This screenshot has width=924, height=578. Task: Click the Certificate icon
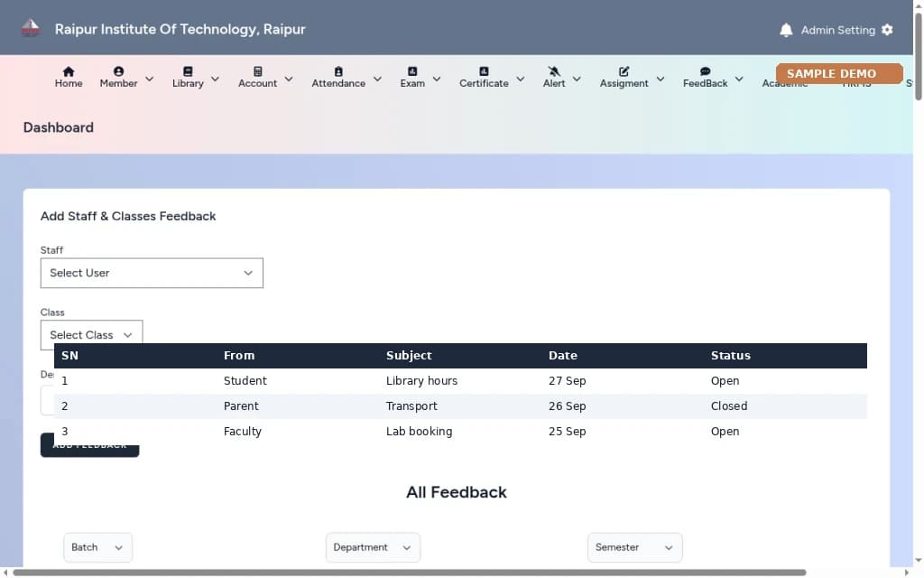pyautogui.click(x=484, y=71)
